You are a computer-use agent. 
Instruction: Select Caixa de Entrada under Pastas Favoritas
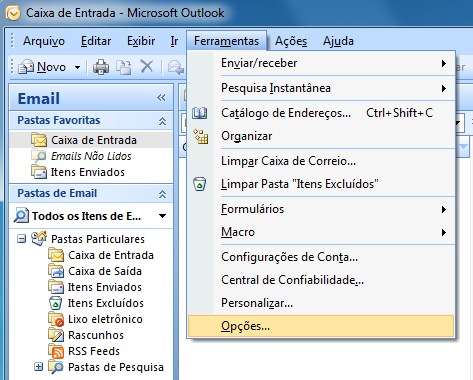(91, 140)
